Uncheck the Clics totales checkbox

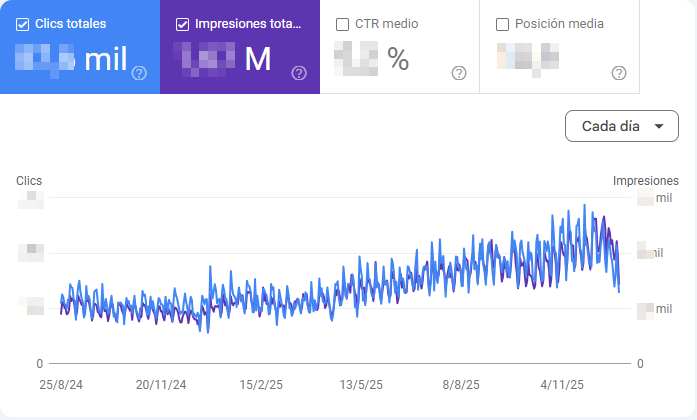coord(22,24)
